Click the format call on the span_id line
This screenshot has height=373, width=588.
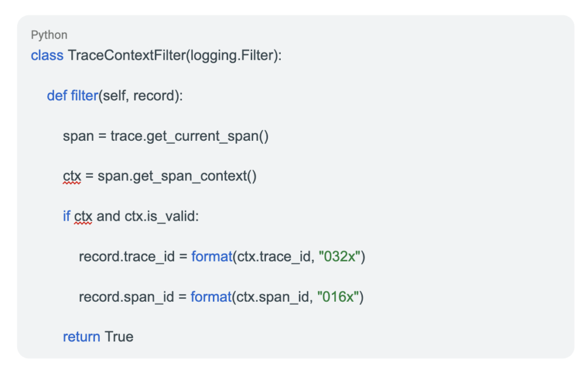pos(211,297)
